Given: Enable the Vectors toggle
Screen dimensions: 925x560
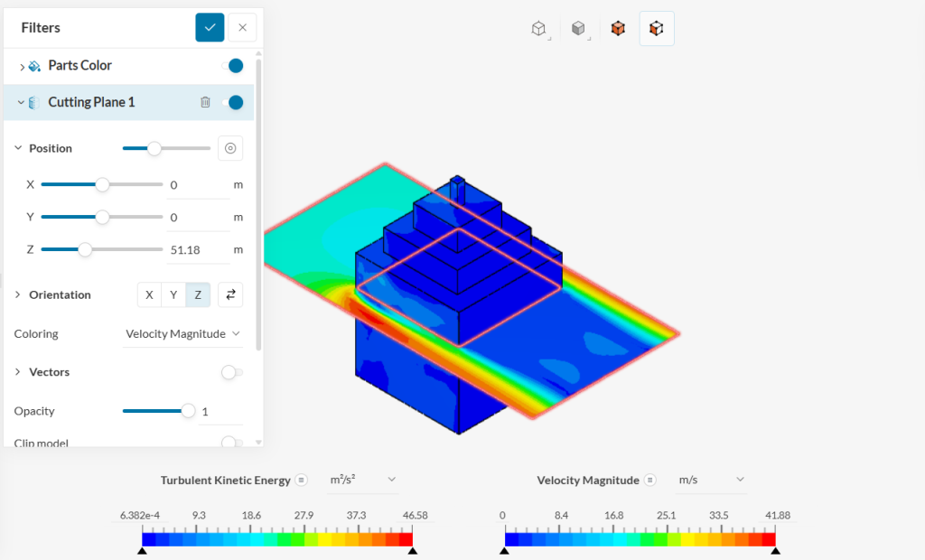Looking at the screenshot, I should [x=231, y=372].
